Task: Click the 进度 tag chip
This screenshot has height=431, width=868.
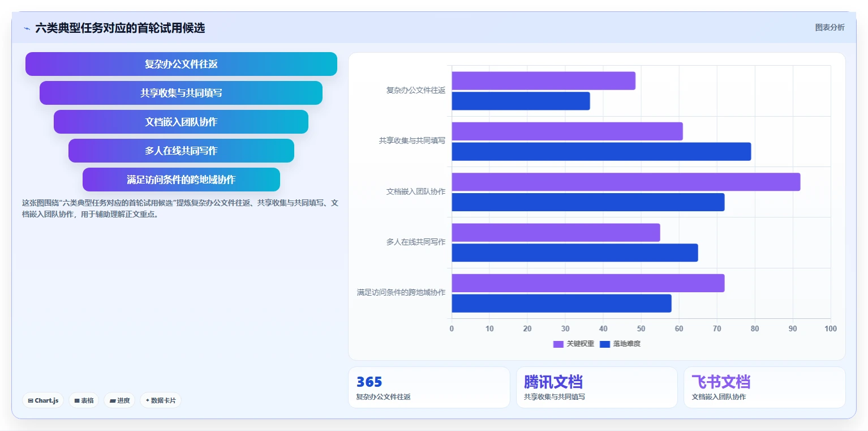Action: (x=119, y=400)
